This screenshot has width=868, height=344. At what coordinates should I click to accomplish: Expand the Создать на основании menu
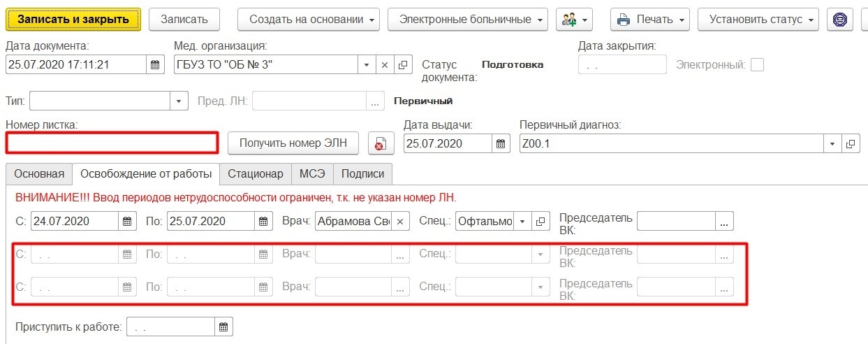[x=308, y=20]
